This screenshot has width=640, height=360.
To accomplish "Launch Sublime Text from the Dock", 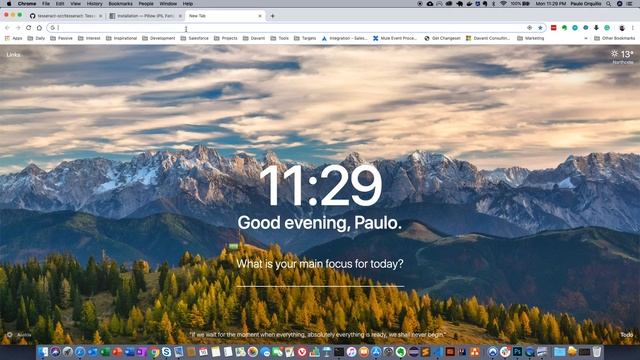I will [425, 352].
